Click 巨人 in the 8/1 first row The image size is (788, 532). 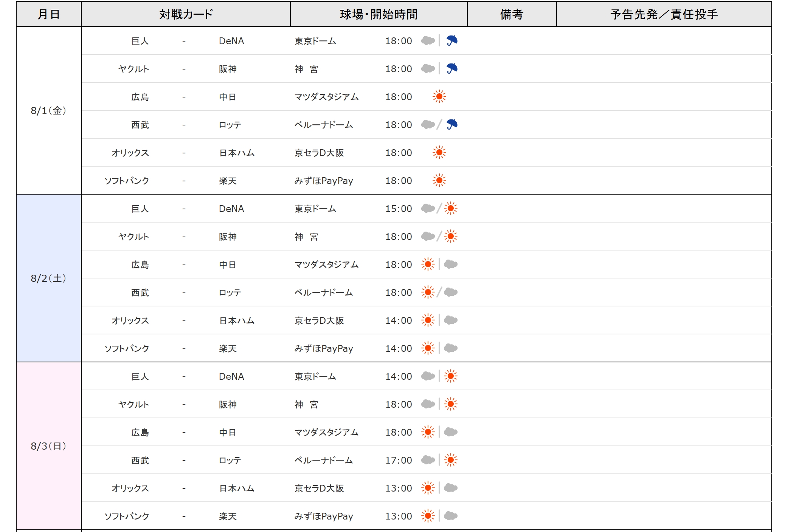pyautogui.click(x=140, y=41)
